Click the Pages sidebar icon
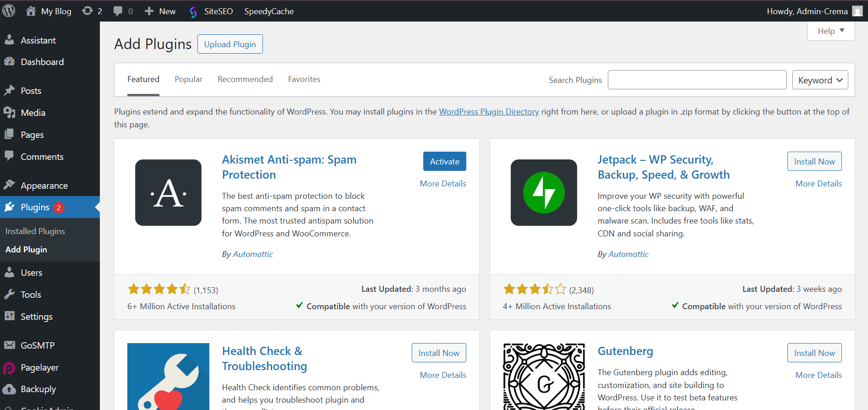The width and height of the screenshot is (868, 410). 9,134
